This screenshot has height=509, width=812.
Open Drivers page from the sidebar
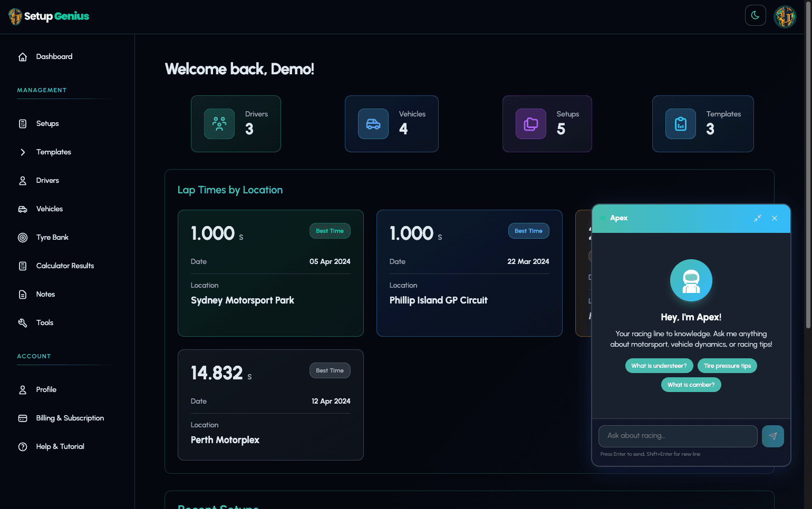coord(47,180)
